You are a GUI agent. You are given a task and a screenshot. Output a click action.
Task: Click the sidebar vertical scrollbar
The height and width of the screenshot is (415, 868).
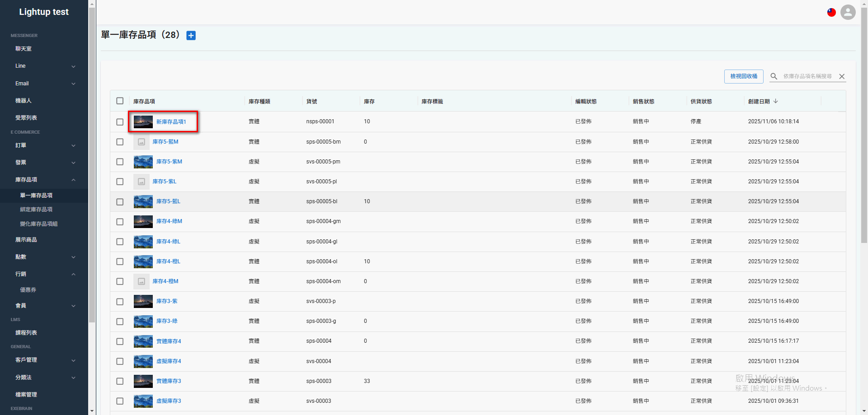(92, 165)
